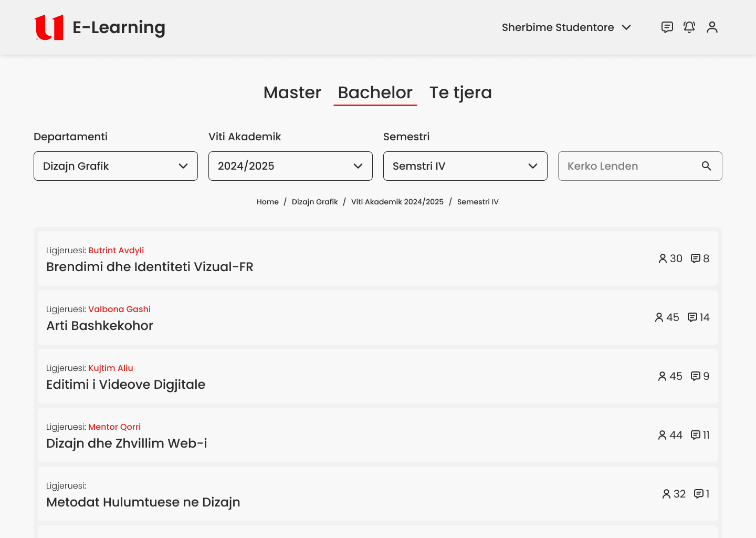This screenshot has width=756, height=538.
Task: Open lecturer Valbona Gashi's link
Action: coord(119,309)
